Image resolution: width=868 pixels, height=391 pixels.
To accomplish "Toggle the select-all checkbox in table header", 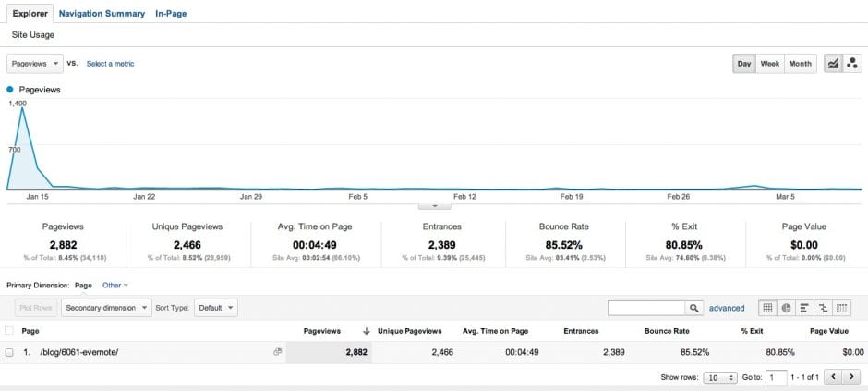I will (x=9, y=330).
